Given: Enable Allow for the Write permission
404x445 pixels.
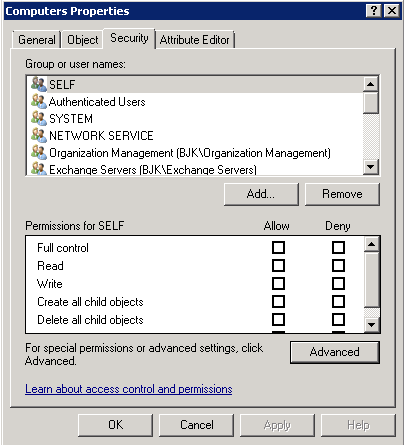Looking at the screenshot, I should tap(278, 284).
